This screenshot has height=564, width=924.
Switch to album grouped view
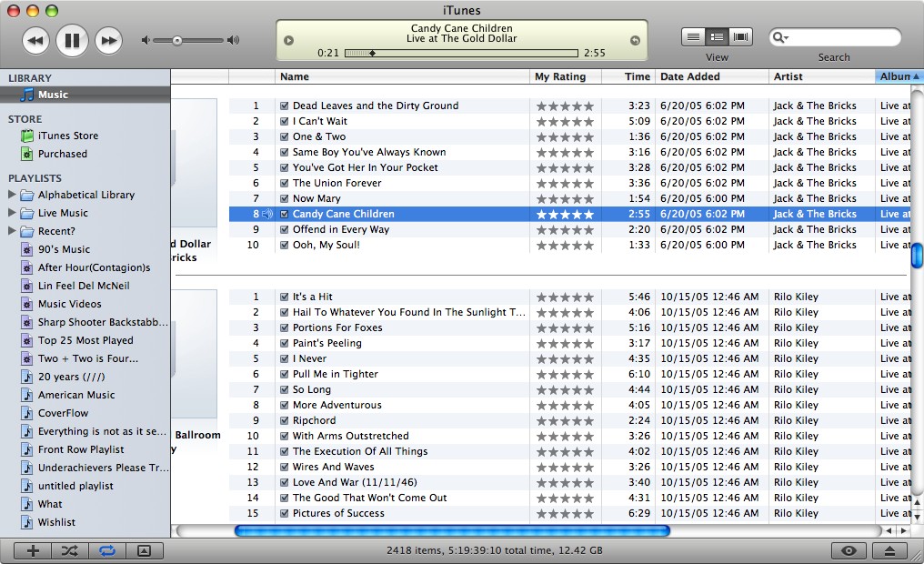[718, 37]
